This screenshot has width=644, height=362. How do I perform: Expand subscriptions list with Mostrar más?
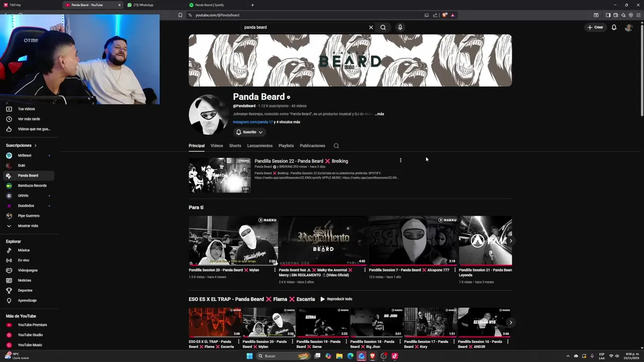[29, 226]
